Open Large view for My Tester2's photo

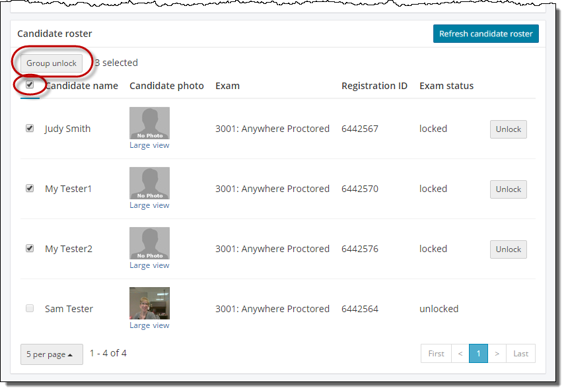tap(149, 265)
